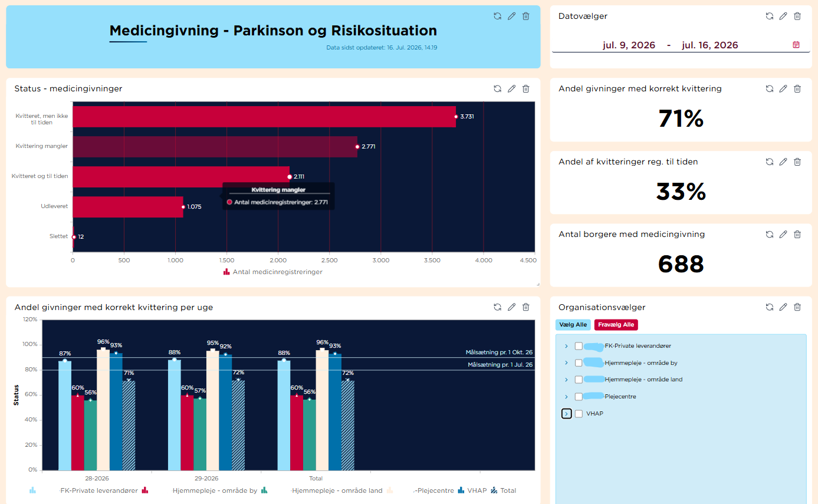The image size is (818, 504).
Task: Delete the korrekt kvittering per uge chart
Action: [x=526, y=307]
